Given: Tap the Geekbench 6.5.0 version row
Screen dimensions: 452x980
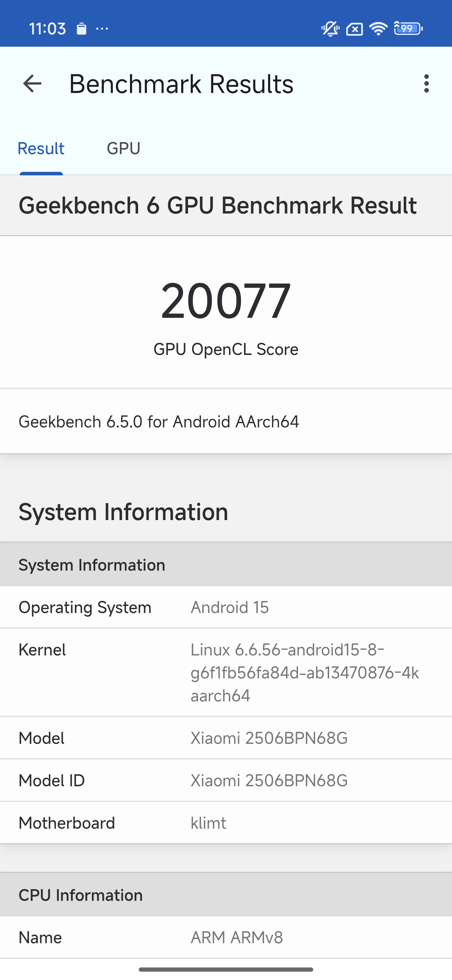Looking at the screenshot, I should click(x=226, y=421).
